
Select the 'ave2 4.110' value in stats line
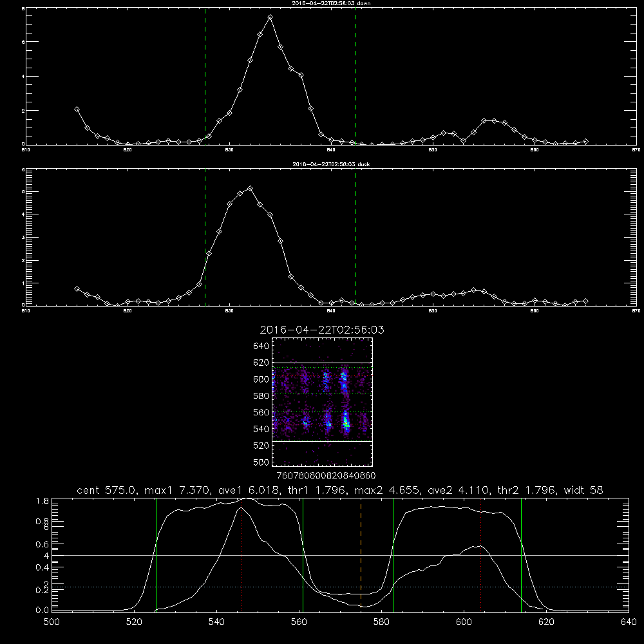point(459,490)
